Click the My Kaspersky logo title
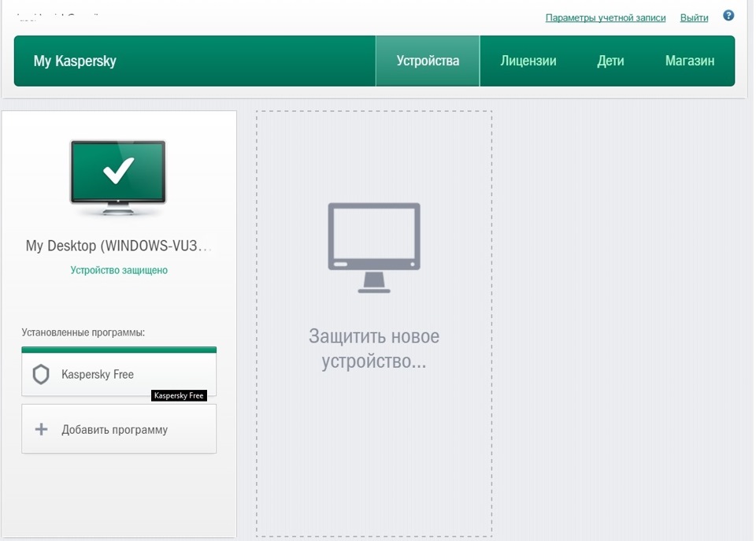Viewport: 756px width, 541px height. coord(75,61)
